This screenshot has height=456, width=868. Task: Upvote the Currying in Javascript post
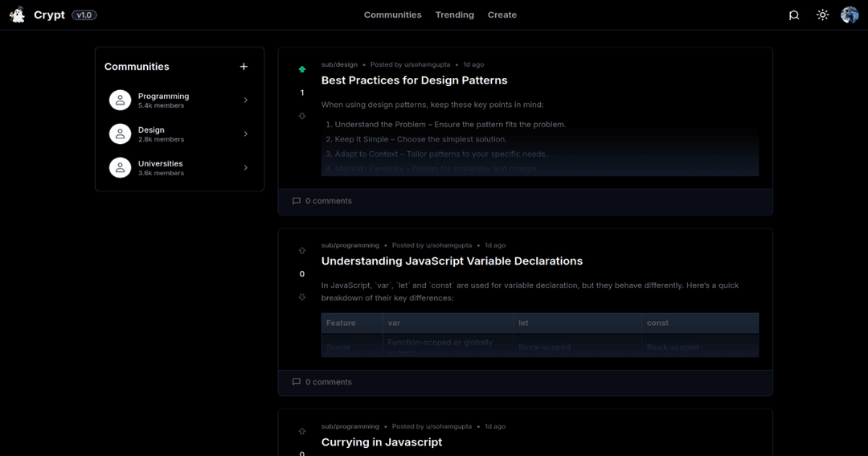click(302, 431)
